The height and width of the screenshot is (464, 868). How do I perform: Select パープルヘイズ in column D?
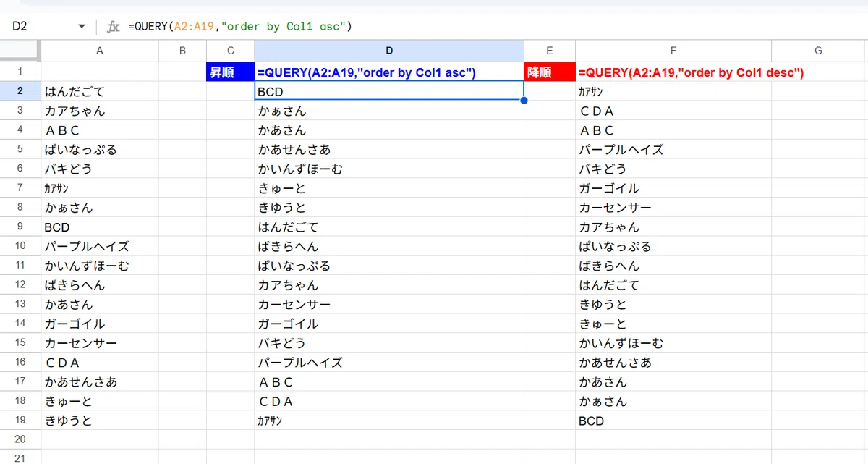[x=389, y=363]
